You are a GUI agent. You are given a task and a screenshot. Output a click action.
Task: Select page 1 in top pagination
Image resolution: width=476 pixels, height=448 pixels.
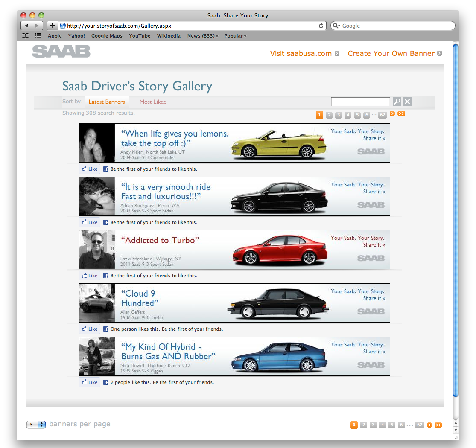point(319,115)
